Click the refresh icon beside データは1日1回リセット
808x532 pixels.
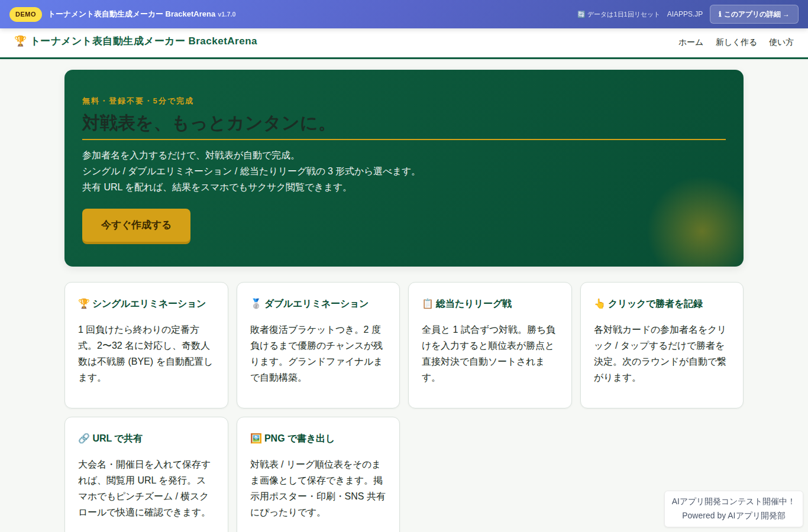[x=581, y=14]
